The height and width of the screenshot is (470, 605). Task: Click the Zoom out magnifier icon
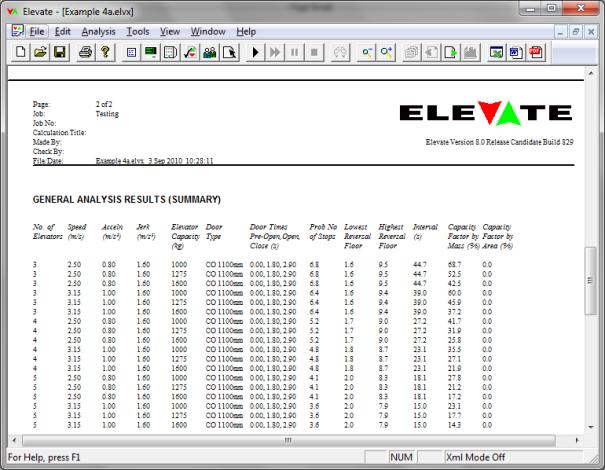pos(366,51)
